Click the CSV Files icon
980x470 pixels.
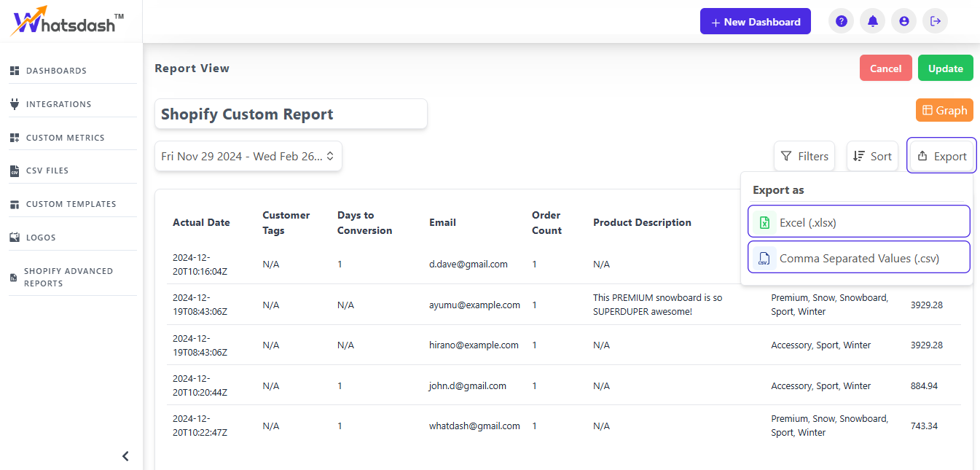coord(15,171)
